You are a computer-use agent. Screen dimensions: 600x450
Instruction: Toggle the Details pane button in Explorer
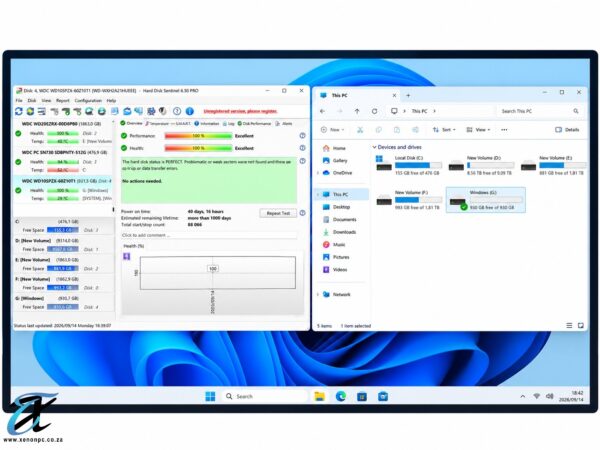(567, 130)
